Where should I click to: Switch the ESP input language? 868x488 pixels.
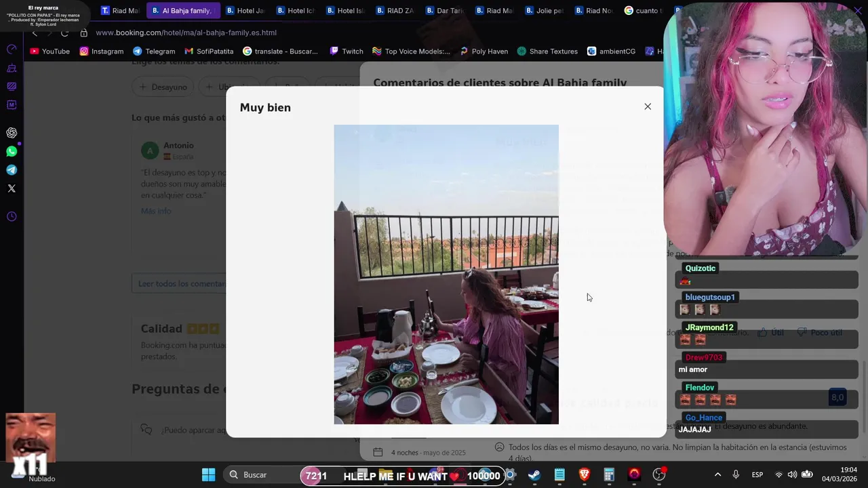tap(757, 474)
